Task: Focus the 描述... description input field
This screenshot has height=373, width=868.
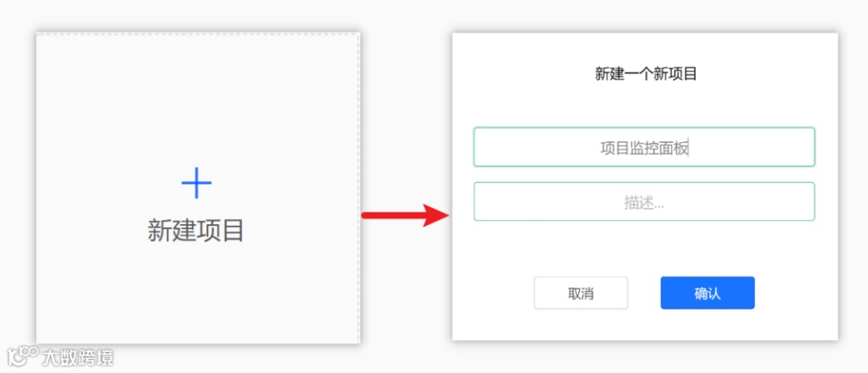Action: tap(644, 201)
